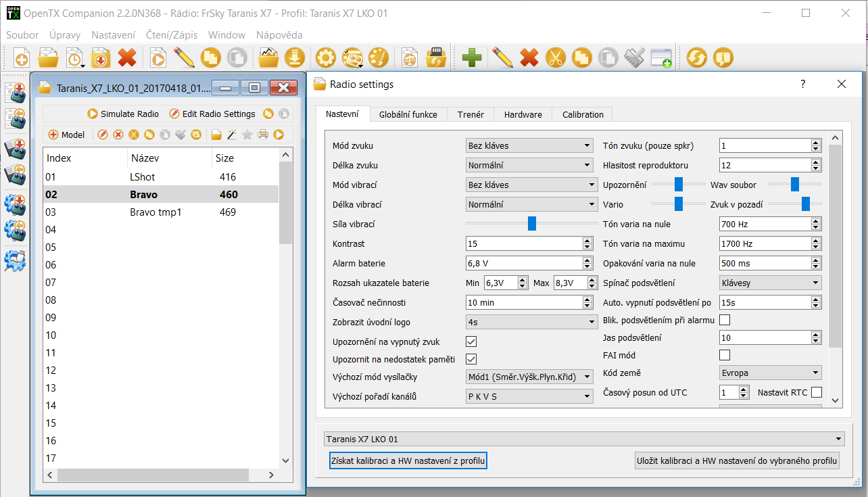The width and height of the screenshot is (868, 497).
Task: Click the SD card sync icon
Action: [x=437, y=57]
